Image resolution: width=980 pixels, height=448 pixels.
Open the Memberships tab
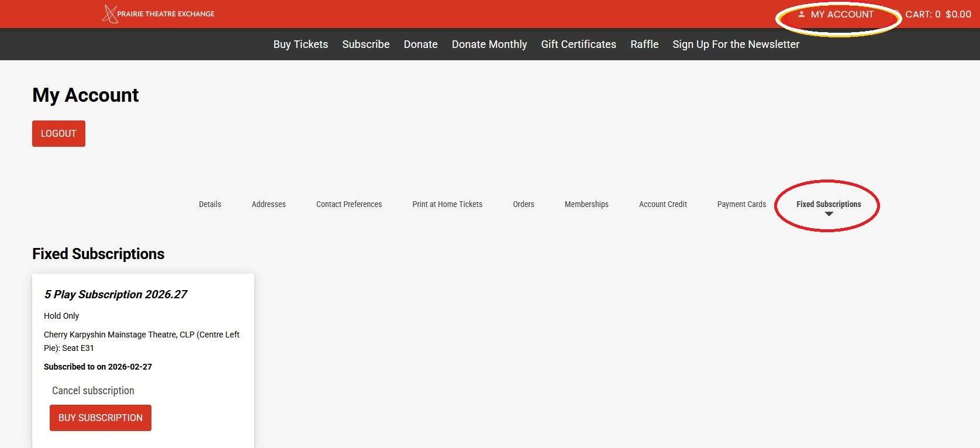point(586,204)
